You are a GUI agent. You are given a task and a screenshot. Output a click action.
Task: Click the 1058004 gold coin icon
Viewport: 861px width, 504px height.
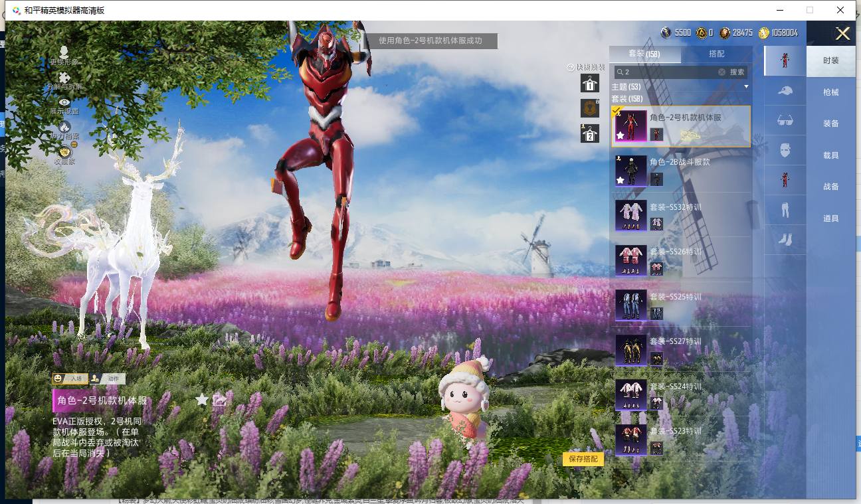tap(764, 33)
